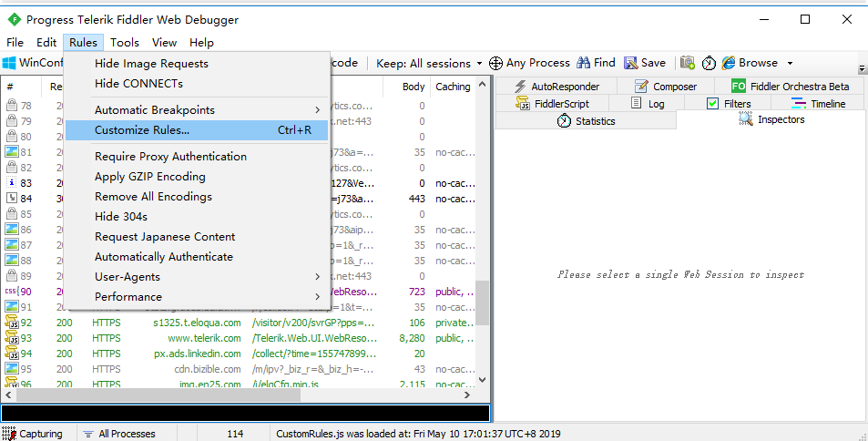Click the Any Process target icon
The width and height of the screenshot is (868, 441).
tap(496, 63)
